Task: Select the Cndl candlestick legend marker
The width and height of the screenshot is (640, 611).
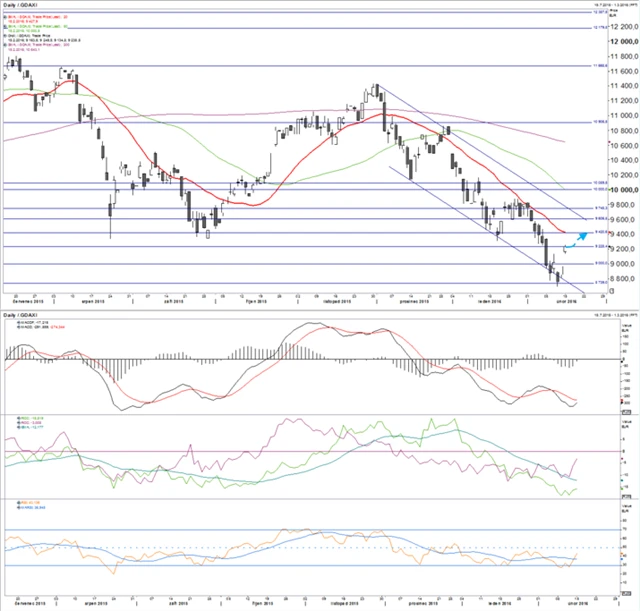Action: (4, 35)
